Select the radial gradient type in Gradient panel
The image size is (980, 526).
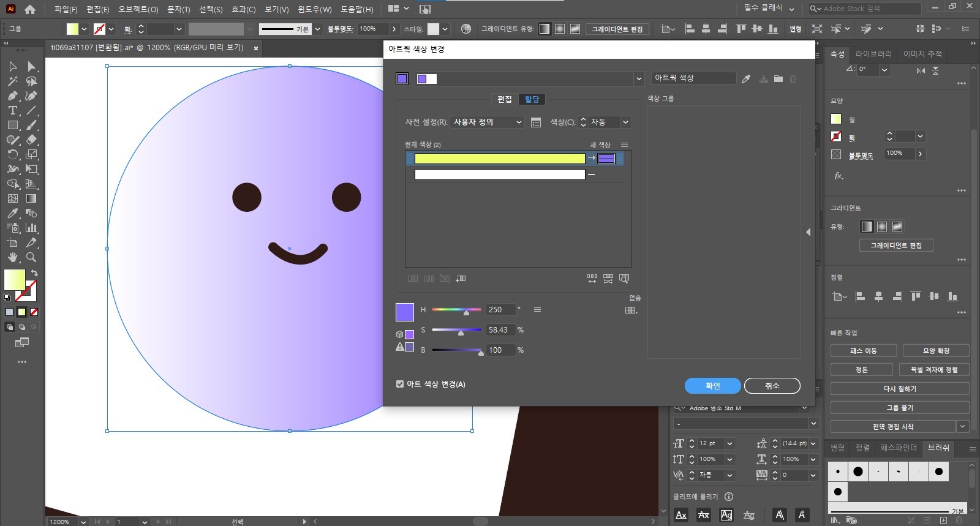tap(882, 227)
